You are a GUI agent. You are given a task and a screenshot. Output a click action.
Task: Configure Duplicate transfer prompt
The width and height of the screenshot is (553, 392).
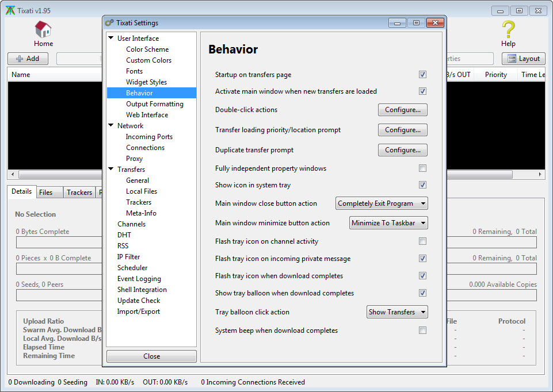pos(403,150)
